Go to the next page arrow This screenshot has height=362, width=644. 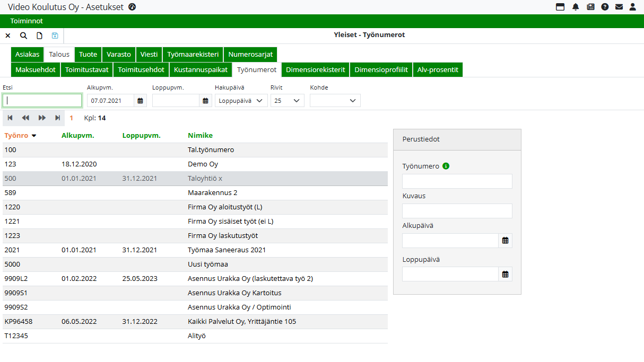(x=42, y=118)
